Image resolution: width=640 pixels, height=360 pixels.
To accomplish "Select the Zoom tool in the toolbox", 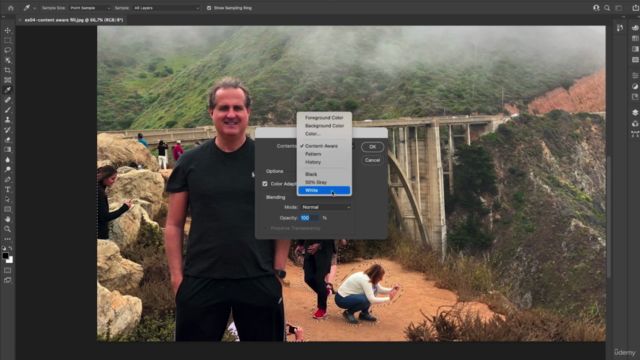I will 7,229.
